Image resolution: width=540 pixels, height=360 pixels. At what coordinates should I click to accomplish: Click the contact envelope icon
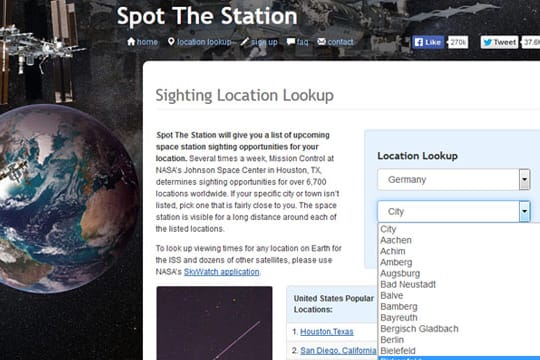tap(321, 42)
